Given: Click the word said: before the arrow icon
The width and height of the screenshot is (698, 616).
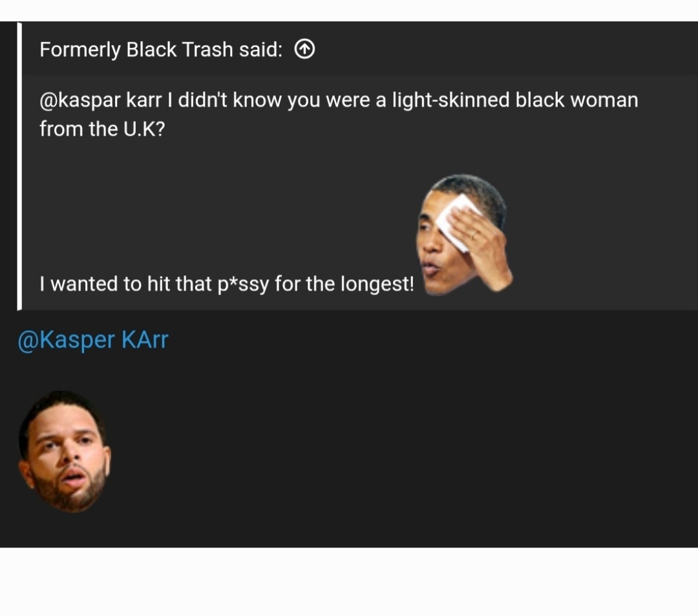Looking at the screenshot, I should [261, 49].
